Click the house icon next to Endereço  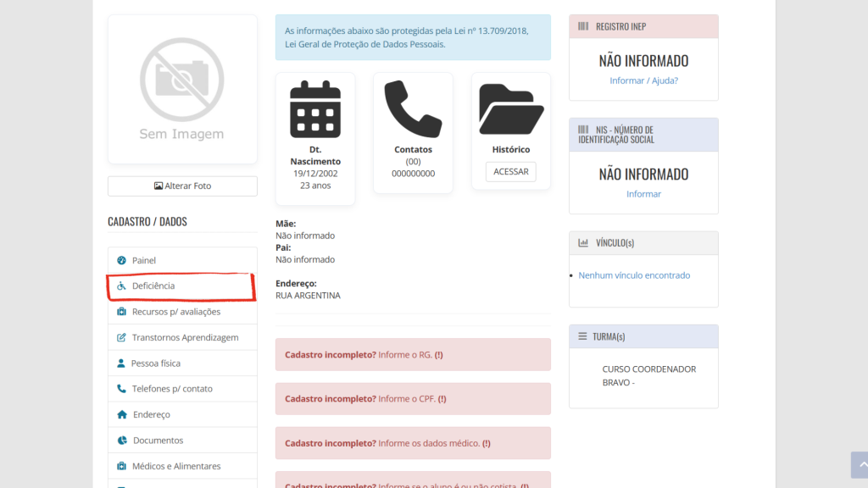coord(122,415)
